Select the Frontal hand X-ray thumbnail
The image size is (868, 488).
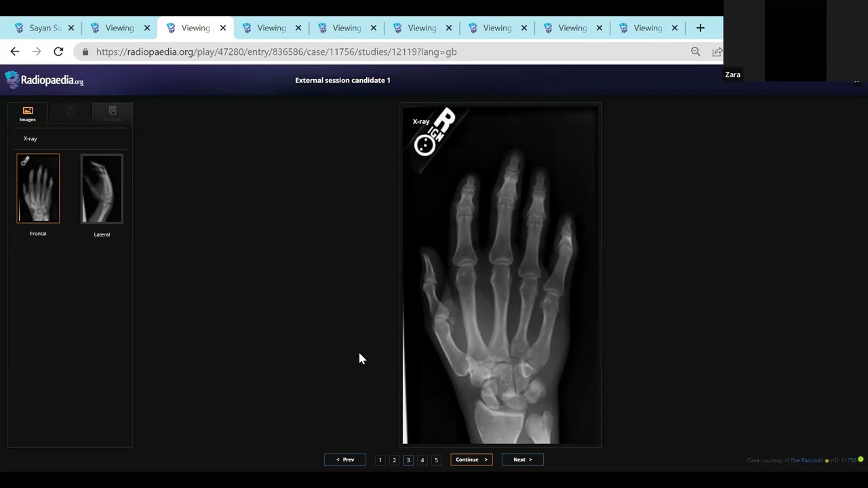[x=38, y=188]
